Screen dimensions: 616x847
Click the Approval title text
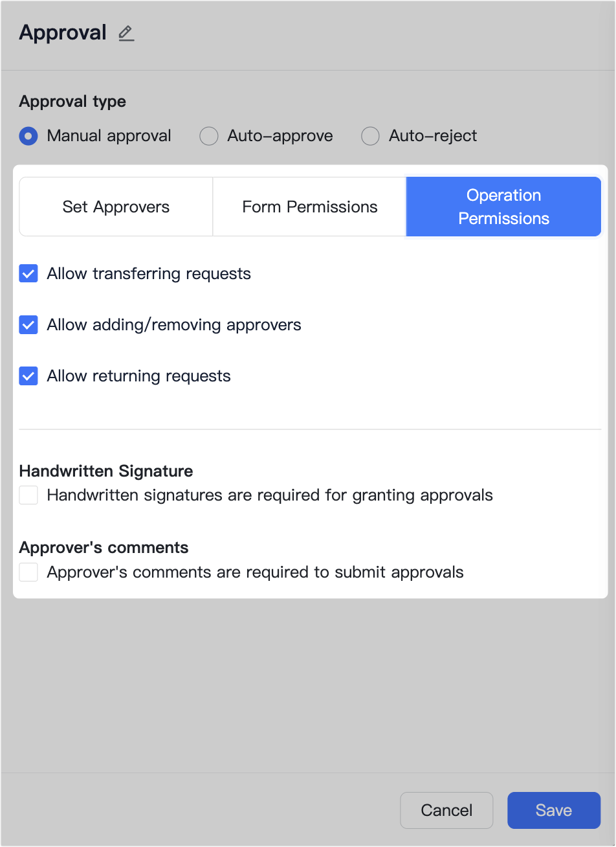point(63,32)
